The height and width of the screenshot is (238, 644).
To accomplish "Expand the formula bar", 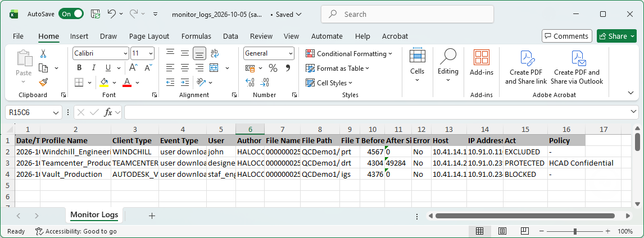I will [634, 112].
